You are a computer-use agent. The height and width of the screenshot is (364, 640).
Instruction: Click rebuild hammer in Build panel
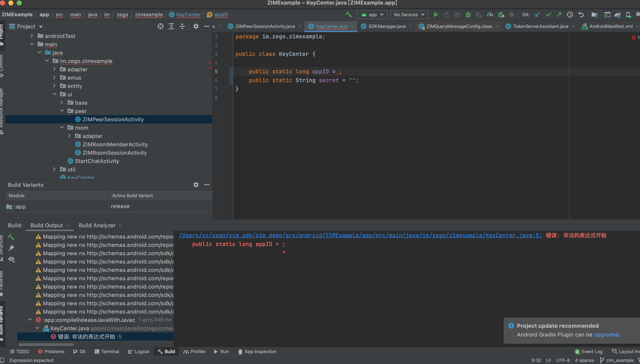tap(11, 237)
